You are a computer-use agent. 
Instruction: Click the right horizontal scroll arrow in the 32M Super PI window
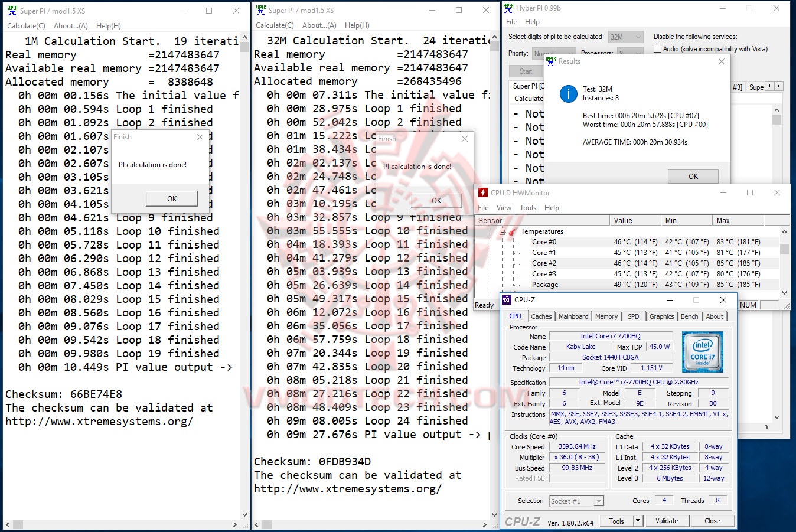(x=485, y=524)
